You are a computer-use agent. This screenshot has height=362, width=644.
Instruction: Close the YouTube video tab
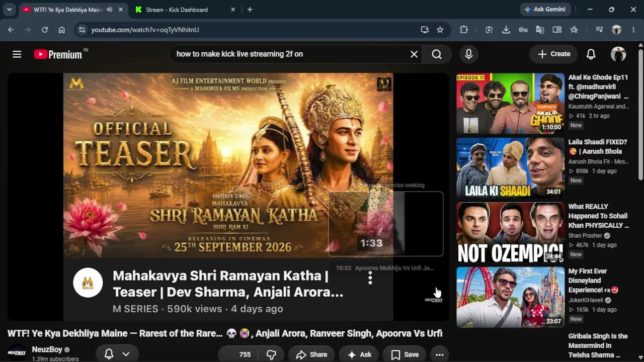click(x=121, y=10)
